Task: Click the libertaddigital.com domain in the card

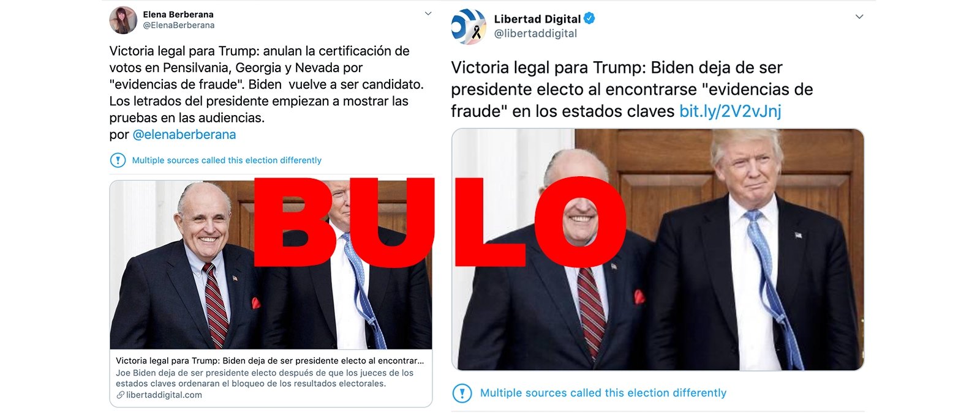Action: click(x=164, y=395)
